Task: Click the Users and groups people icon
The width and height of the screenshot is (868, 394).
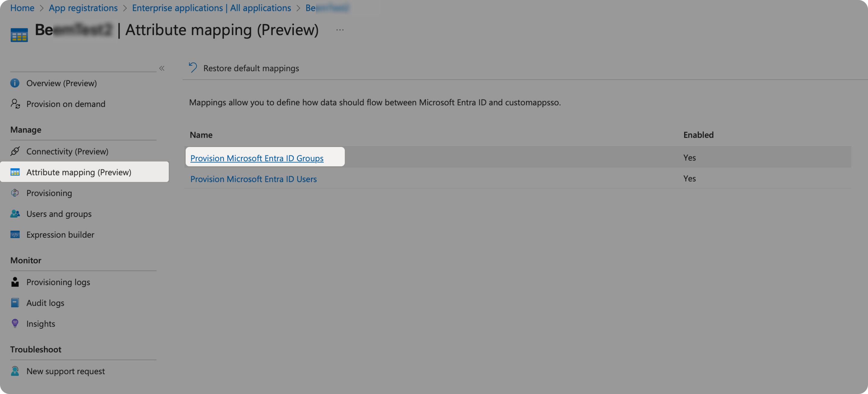Action: 15,214
